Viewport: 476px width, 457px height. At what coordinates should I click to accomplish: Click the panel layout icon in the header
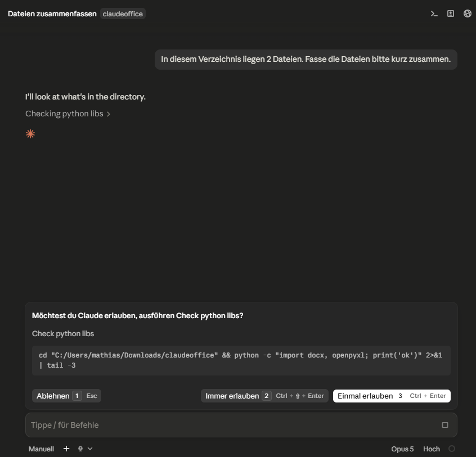pyautogui.click(x=451, y=13)
